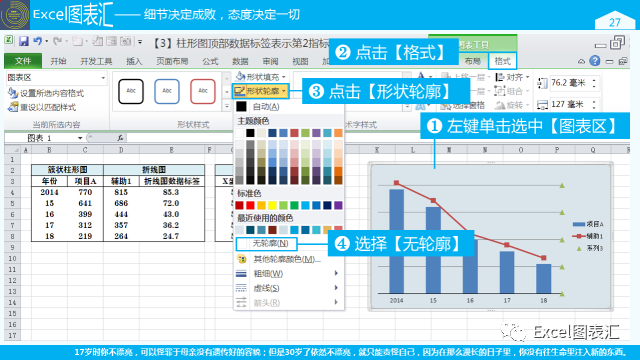Click the insert function fx icon
Viewport: 640px width, 360px height.
pyautogui.click(x=120, y=138)
